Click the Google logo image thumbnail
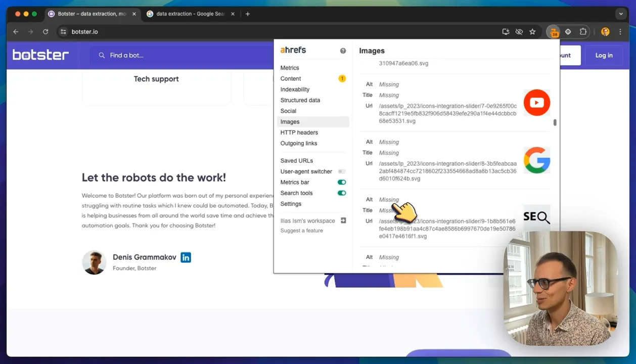The image size is (636, 364). (536, 160)
